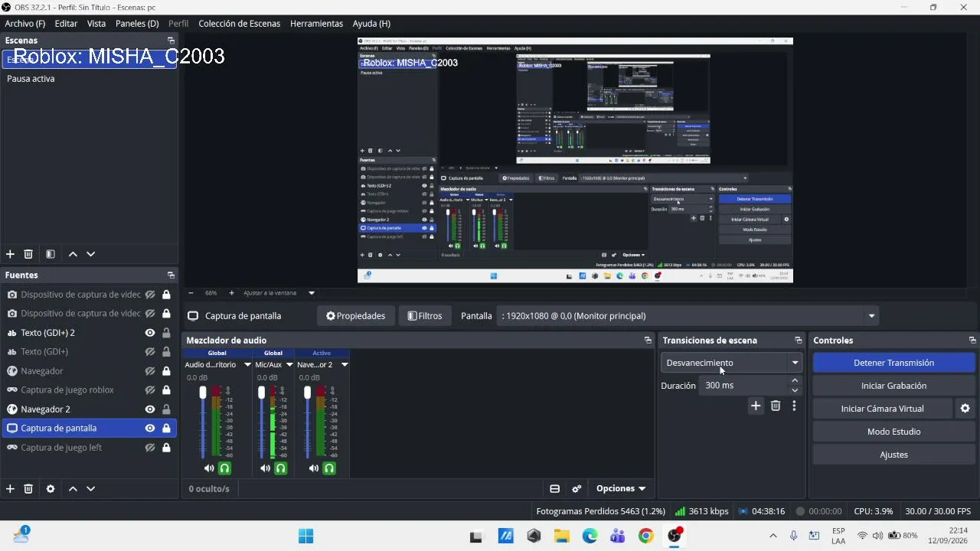This screenshot has width=980, height=551.
Task: Remove transition with trash icon
Action: tap(776, 406)
